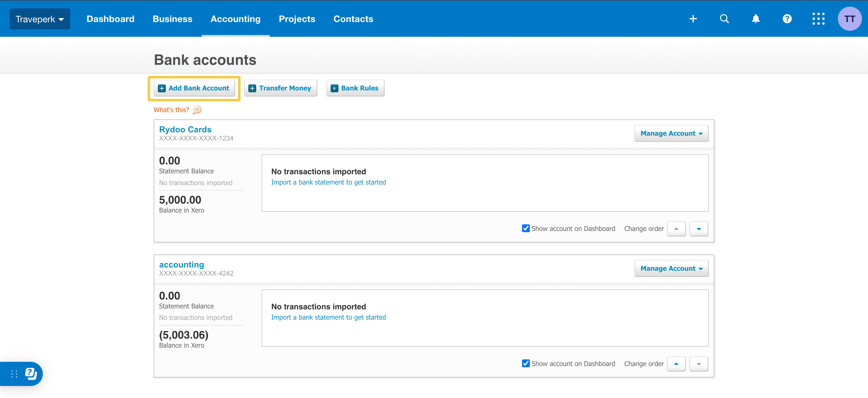Screen dimensions: 868x398
Task: Open the Bank Rules button
Action: (355, 88)
